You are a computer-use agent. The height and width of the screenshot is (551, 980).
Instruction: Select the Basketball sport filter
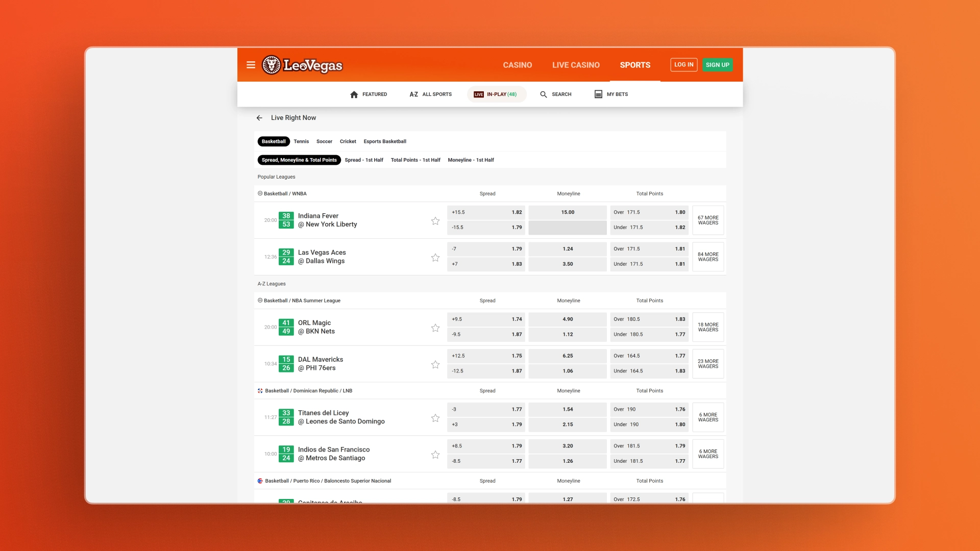click(x=274, y=141)
